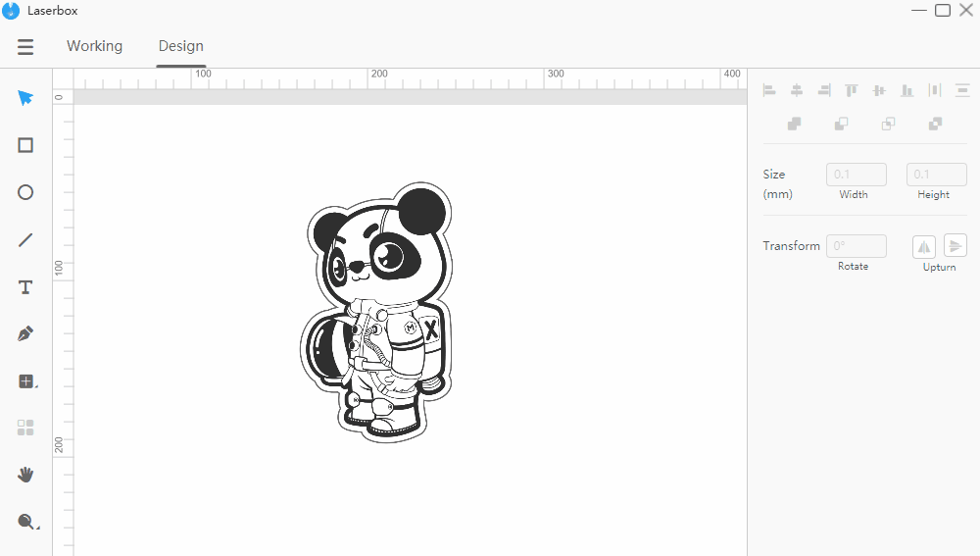Open the hamburger main menu
The width and height of the screenshot is (980, 556).
click(25, 47)
